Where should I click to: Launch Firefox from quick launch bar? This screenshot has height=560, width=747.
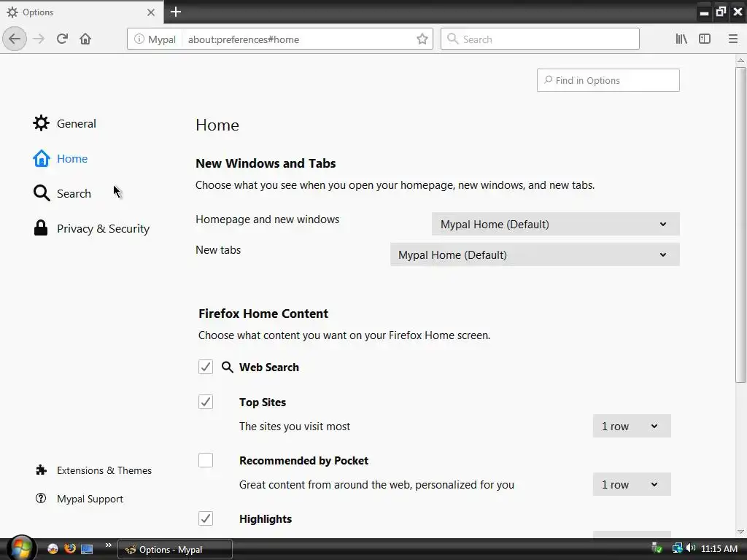pos(70,548)
